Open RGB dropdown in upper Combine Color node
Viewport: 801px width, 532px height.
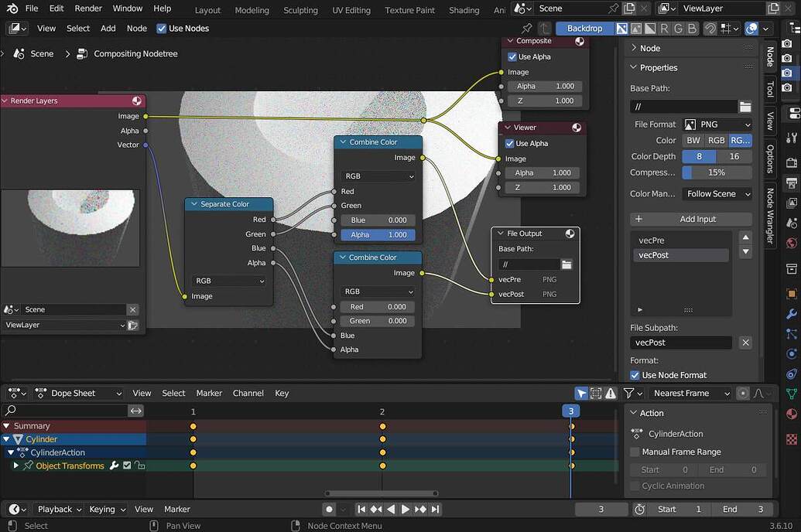pyautogui.click(x=378, y=176)
